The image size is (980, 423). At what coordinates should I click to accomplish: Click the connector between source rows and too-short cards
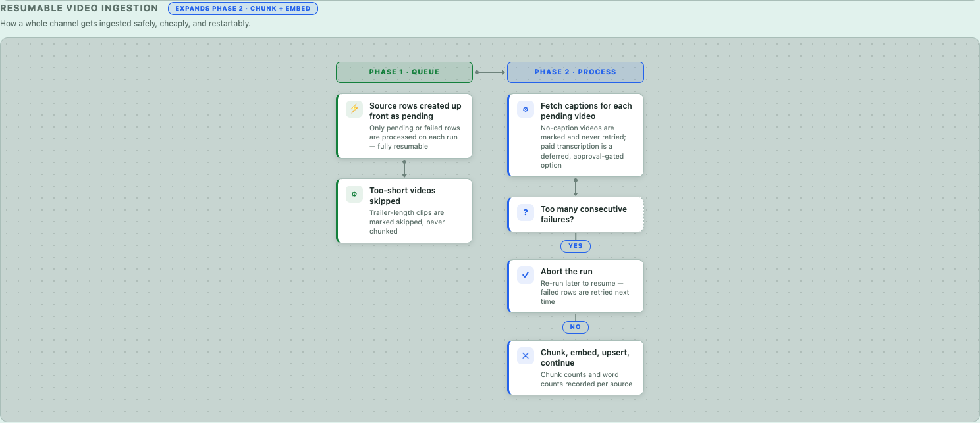tap(404, 168)
